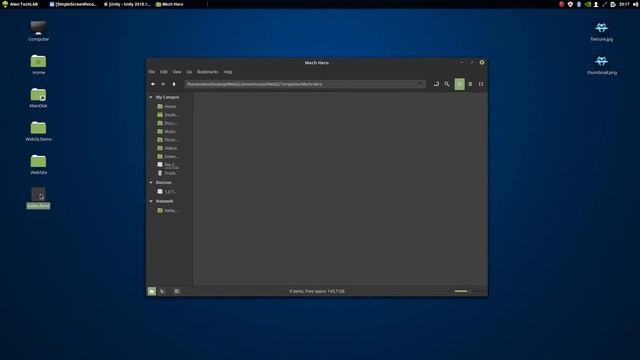Switch to compact view
The height and width of the screenshot is (360, 640).
coord(481,84)
